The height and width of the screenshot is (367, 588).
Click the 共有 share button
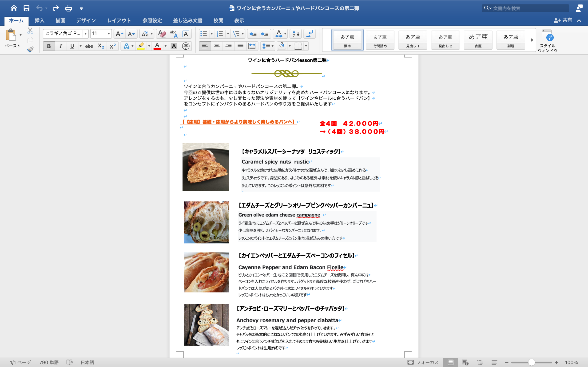click(x=563, y=20)
